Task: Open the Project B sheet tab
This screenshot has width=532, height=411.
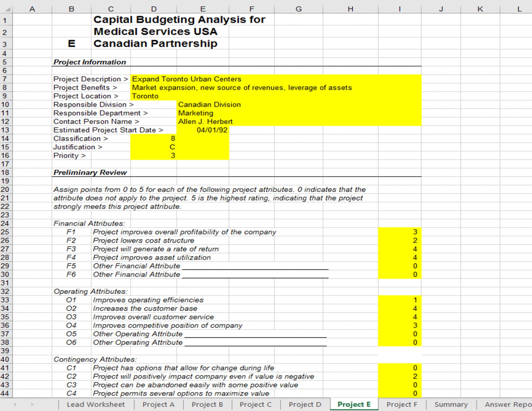Action: pos(207,404)
